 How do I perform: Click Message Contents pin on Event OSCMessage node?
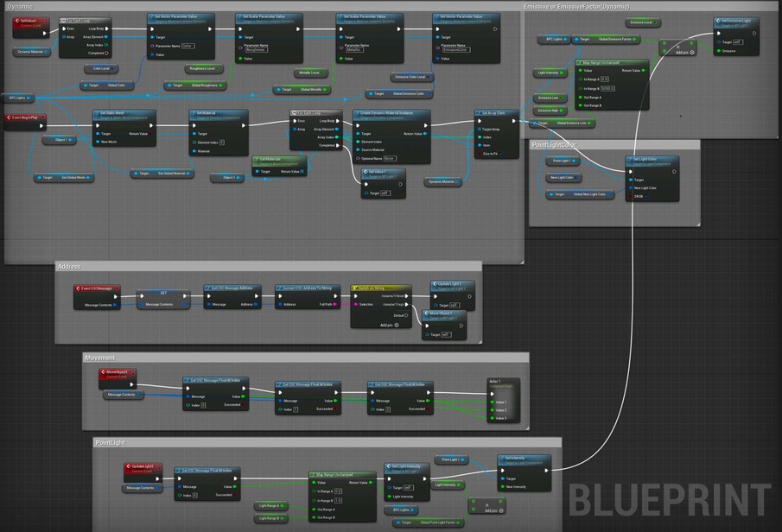(115, 305)
